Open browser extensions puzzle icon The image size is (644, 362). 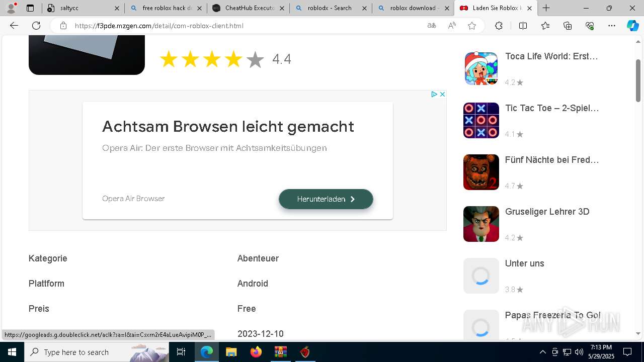tap(499, 26)
